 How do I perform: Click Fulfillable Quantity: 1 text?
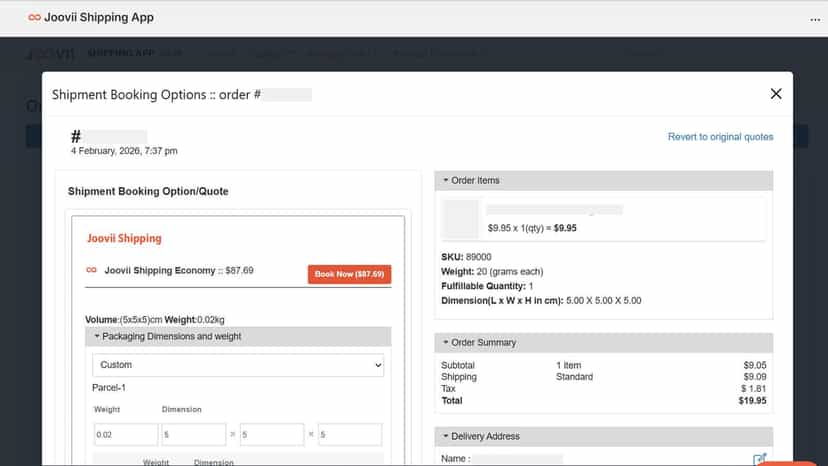pyautogui.click(x=487, y=286)
